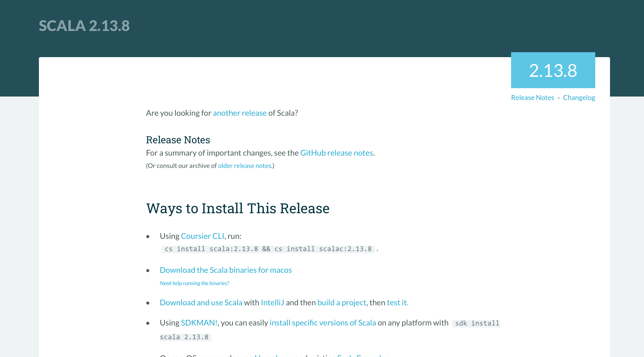Open the Release Notes link under version badge
Screen dimensions: 644x357
click(532, 97)
